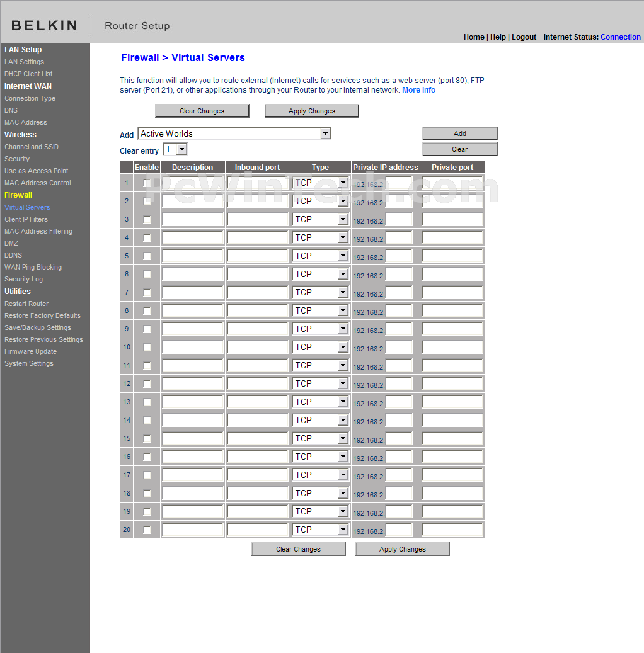644x653 pixels.
Task: Check the Enable box in row 20
Action: click(x=147, y=530)
